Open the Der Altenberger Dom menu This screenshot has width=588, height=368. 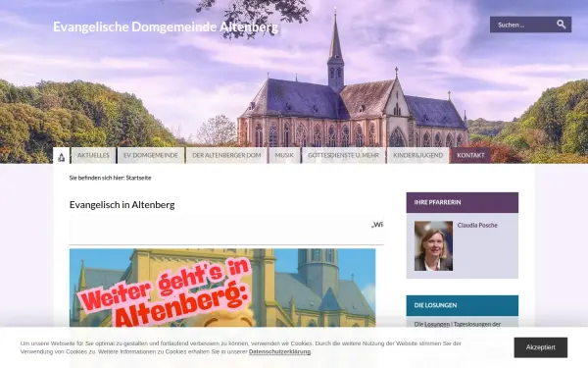[x=226, y=155]
